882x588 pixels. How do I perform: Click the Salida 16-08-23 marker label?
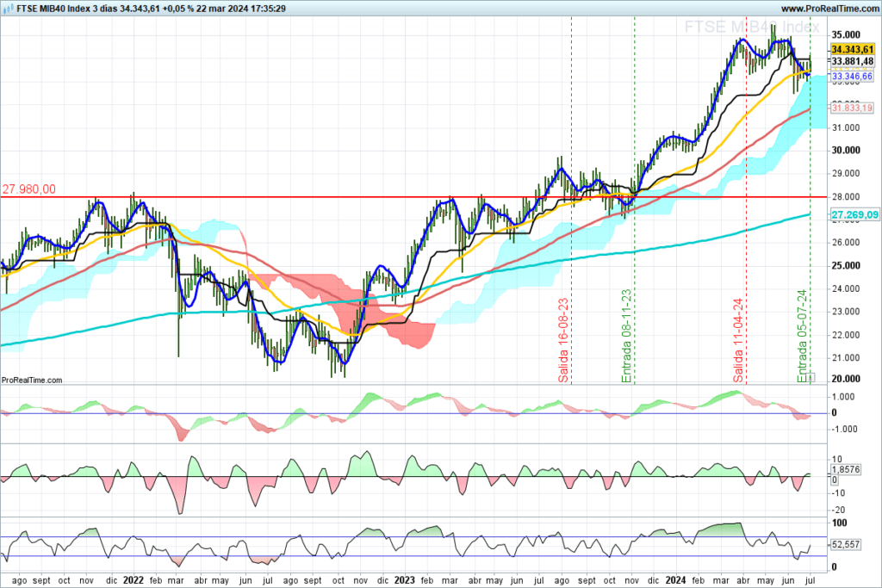click(x=563, y=340)
